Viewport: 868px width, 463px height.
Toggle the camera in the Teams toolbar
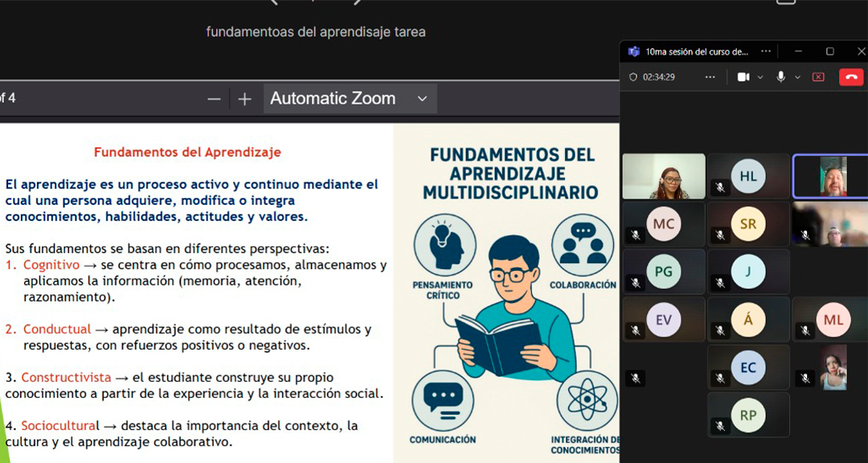[x=743, y=77]
